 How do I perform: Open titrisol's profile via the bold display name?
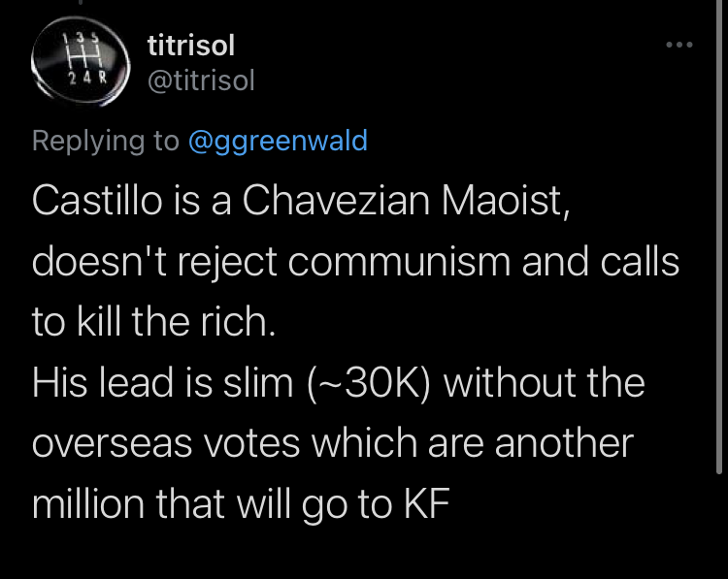click(x=191, y=46)
